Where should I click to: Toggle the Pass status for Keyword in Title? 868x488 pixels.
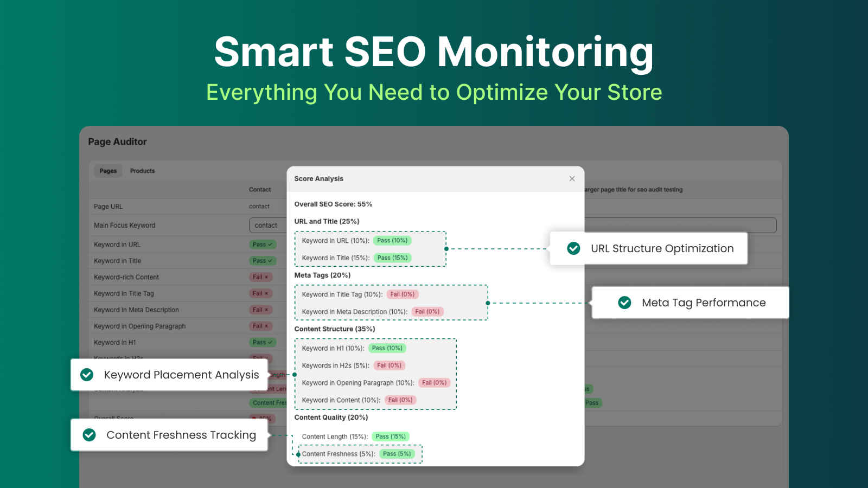click(263, 261)
